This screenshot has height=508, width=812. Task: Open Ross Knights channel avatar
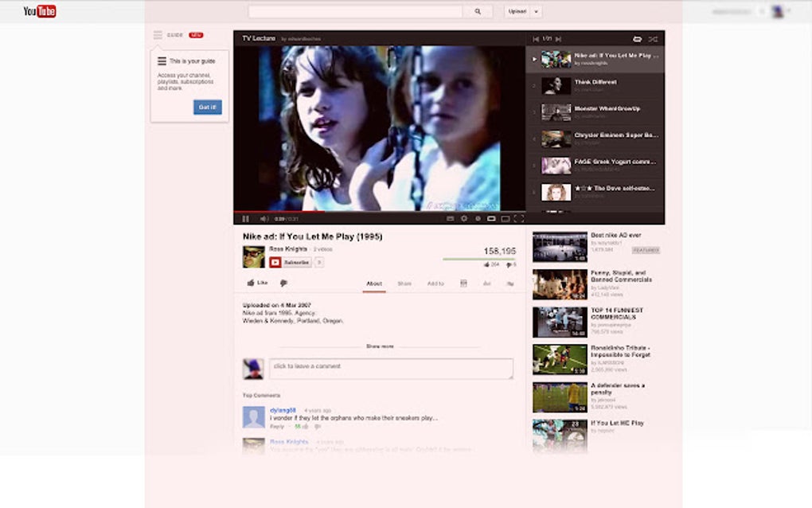254,257
